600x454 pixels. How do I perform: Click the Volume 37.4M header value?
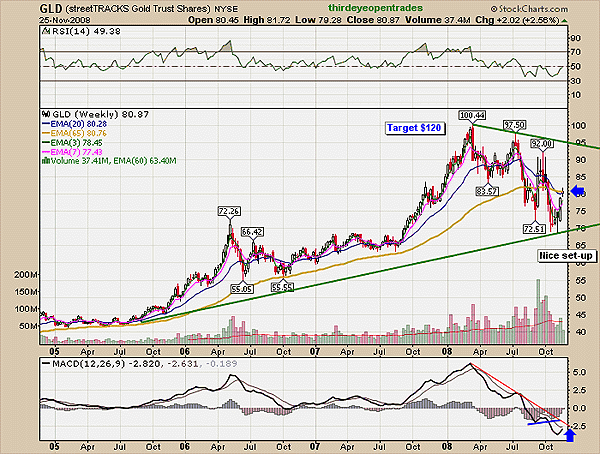coord(438,20)
